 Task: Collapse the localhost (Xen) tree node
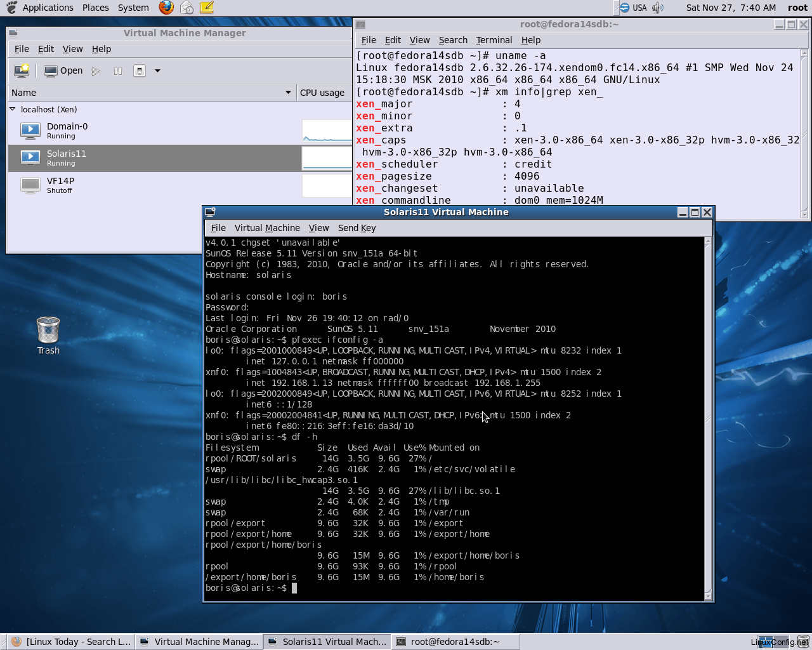point(12,109)
